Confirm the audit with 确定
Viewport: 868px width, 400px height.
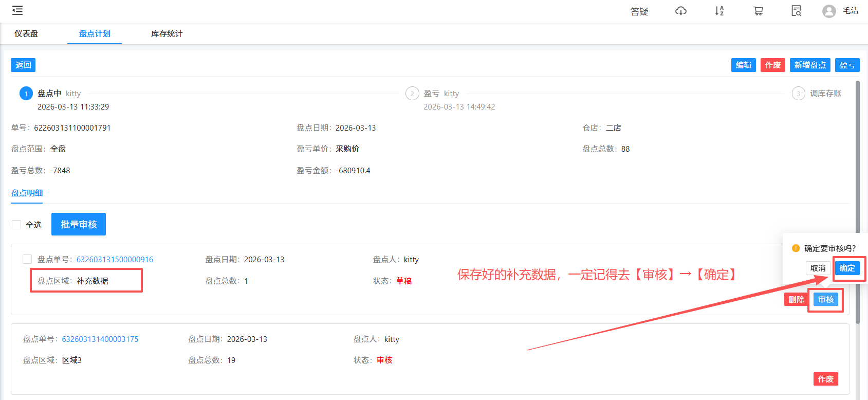point(847,268)
